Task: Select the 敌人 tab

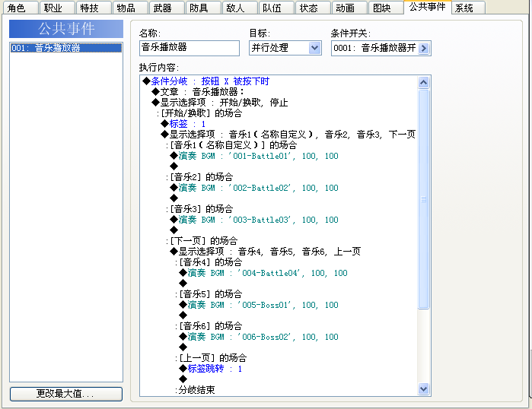Action: tap(240, 8)
